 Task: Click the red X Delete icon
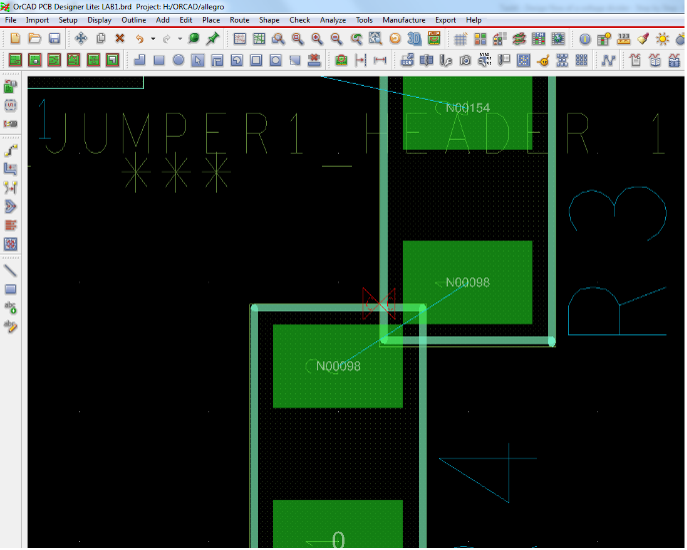119,38
